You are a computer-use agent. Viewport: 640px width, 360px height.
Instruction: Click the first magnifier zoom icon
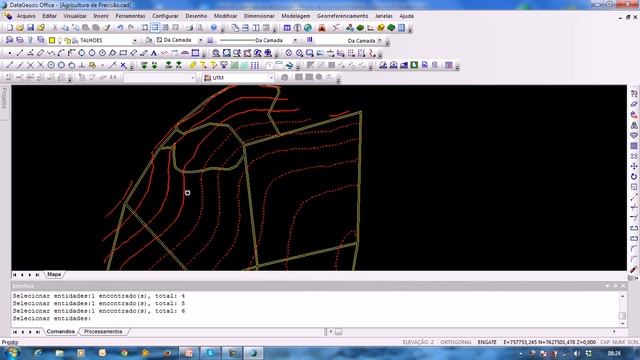216,53
